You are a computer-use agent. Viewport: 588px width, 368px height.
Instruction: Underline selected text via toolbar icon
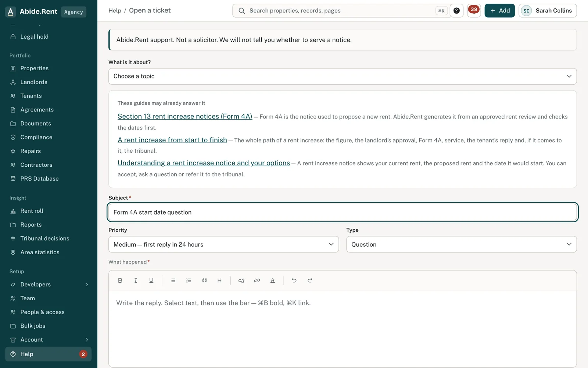click(151, 280)
